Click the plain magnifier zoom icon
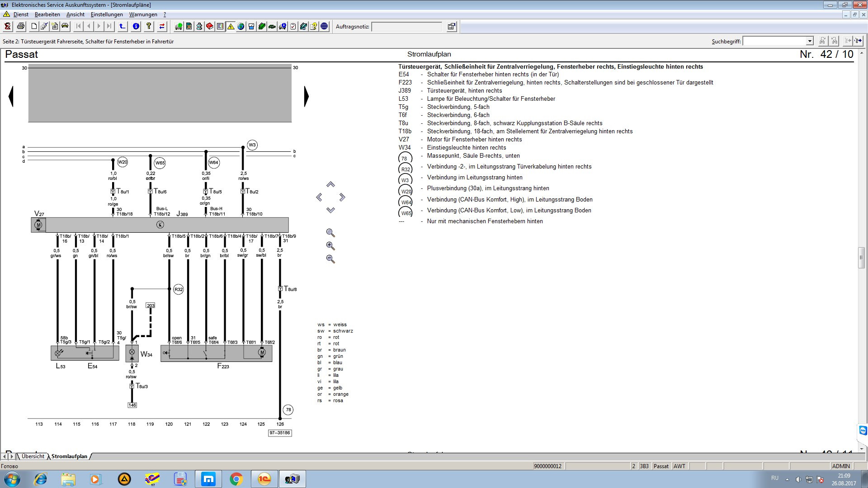 tap(330, 233)
